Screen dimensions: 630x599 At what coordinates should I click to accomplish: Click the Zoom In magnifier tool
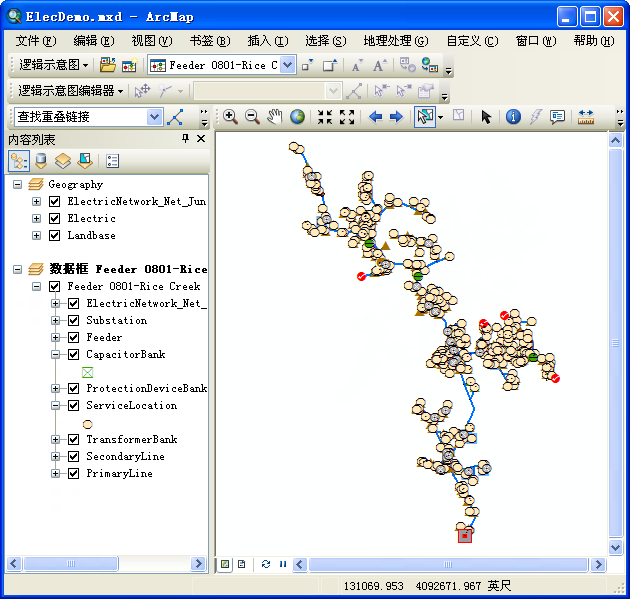tap(230, 117)
